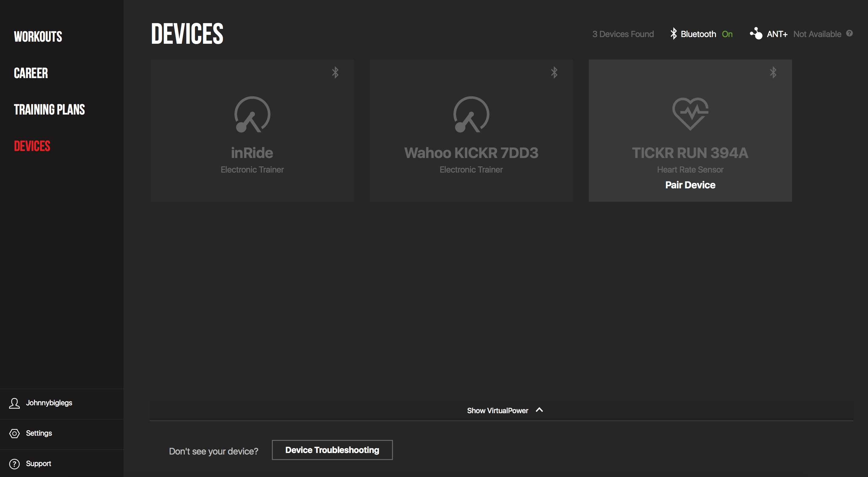
Task: Go to Training Plans
Action: 50,110
